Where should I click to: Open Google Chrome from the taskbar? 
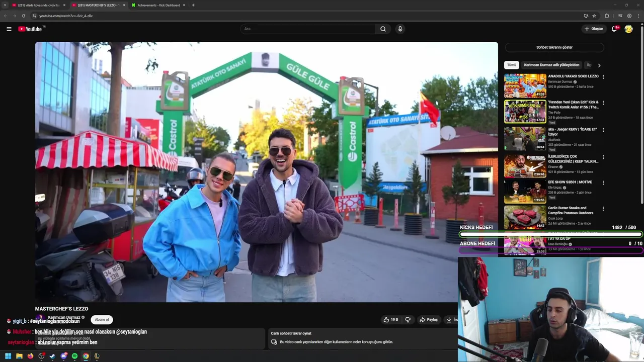click(x=86, y=356)
